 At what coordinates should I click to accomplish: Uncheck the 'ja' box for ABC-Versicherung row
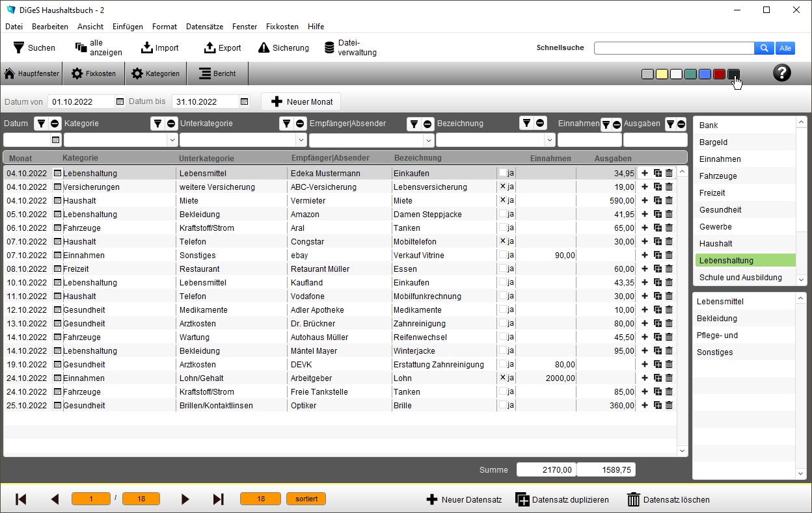pyautogui.click(x=502, y=187)
